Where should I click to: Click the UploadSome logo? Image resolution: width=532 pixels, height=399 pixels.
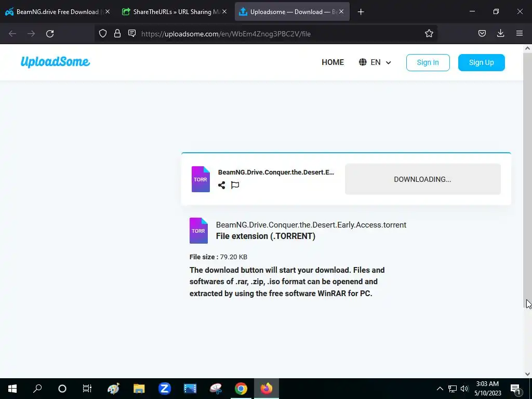pyautogui.click(x=55, y=62)
